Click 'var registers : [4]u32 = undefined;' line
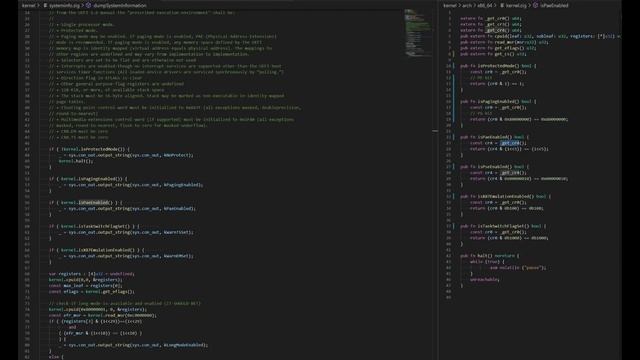 tap(91, 273)
